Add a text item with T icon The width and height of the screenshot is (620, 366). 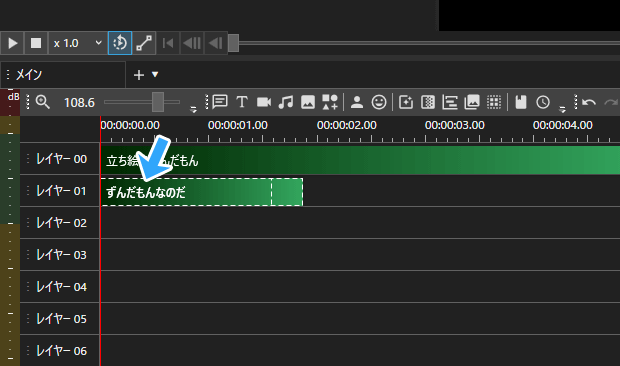[x=242, y=102]
